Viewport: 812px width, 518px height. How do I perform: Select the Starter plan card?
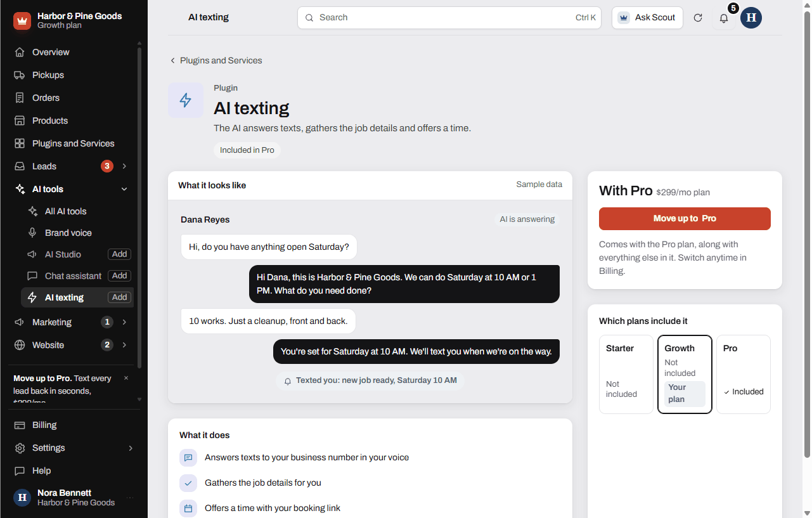click(x=626, y=374)
